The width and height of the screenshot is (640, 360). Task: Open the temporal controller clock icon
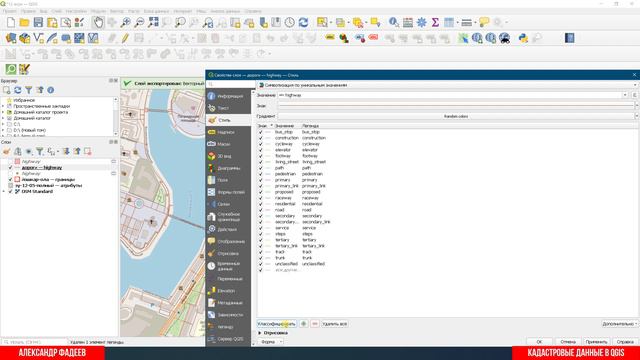[290, 22]
